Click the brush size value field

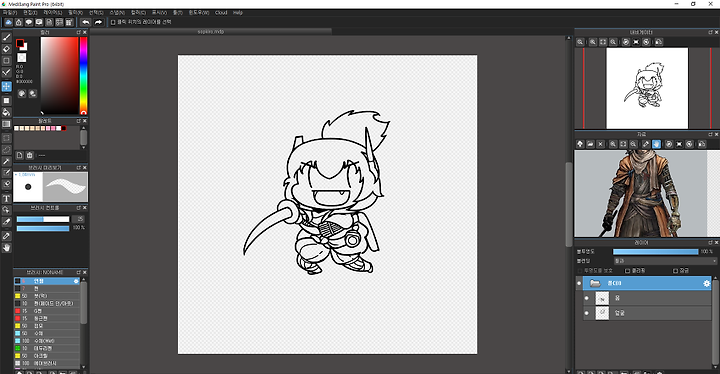click(x=79, y=219)
